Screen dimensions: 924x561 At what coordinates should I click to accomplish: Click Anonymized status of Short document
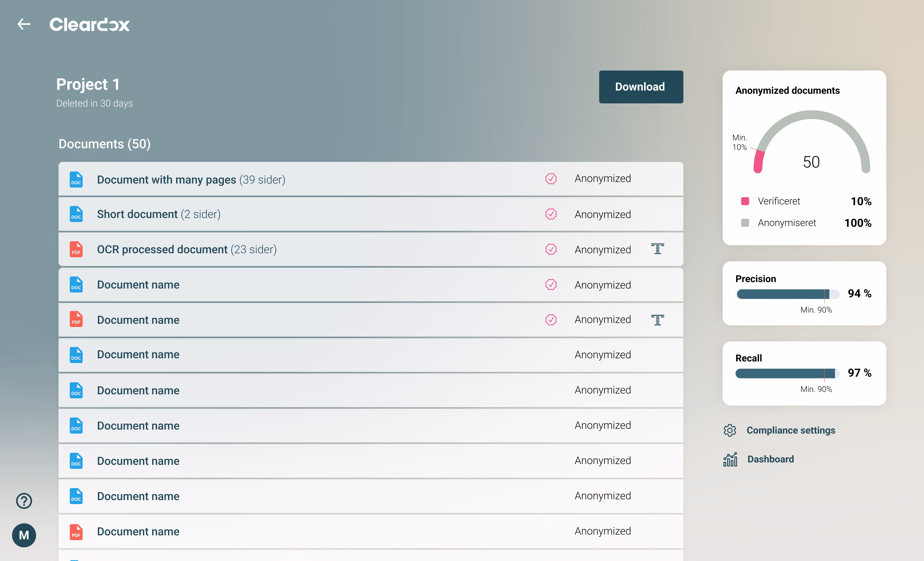[x=603, y=214]
